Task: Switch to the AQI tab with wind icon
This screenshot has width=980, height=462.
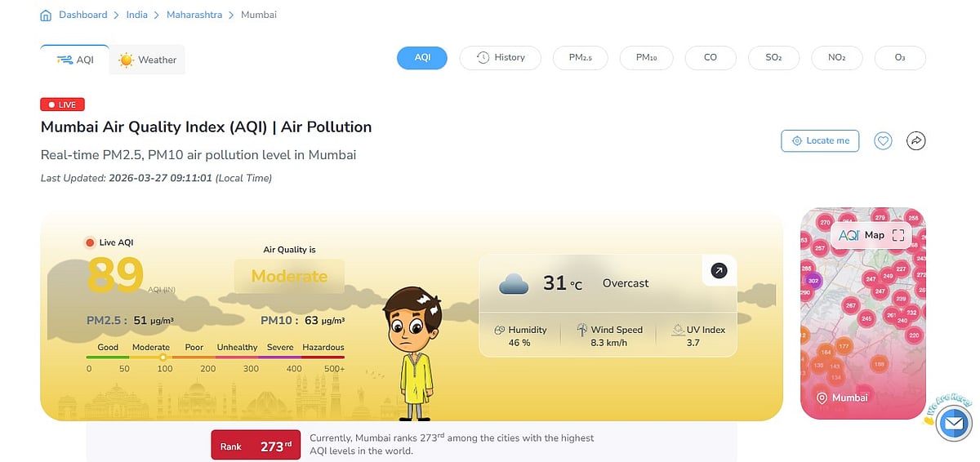Action: [x=74, y=60]
